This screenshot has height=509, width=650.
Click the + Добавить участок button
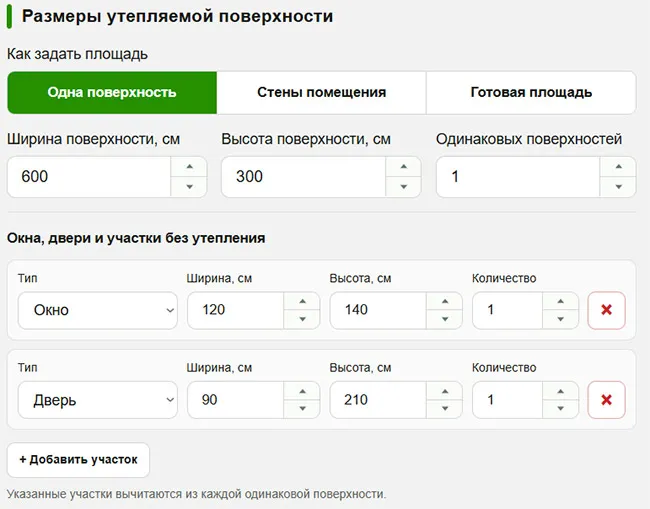78,460
